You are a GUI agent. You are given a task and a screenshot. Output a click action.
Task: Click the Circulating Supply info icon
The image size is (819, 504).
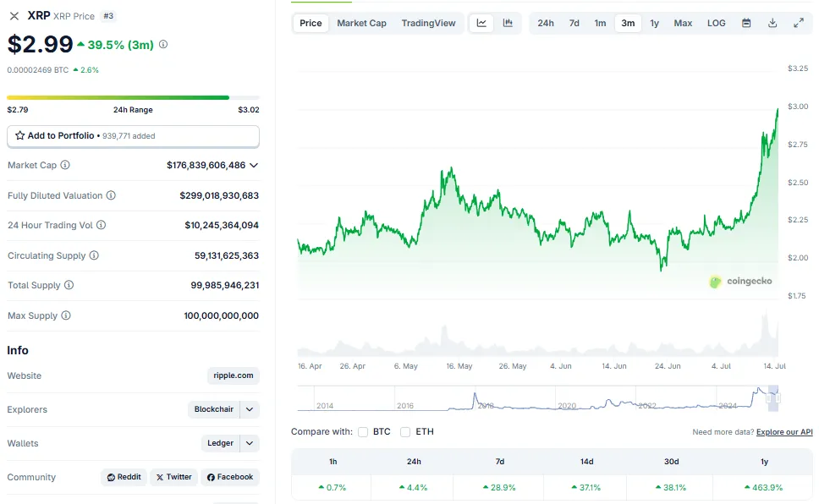click(x=94, y=255)
